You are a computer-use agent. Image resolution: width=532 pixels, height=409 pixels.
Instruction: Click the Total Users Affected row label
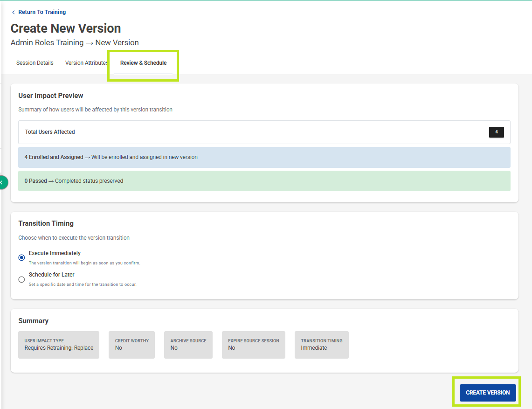point(50,132)
